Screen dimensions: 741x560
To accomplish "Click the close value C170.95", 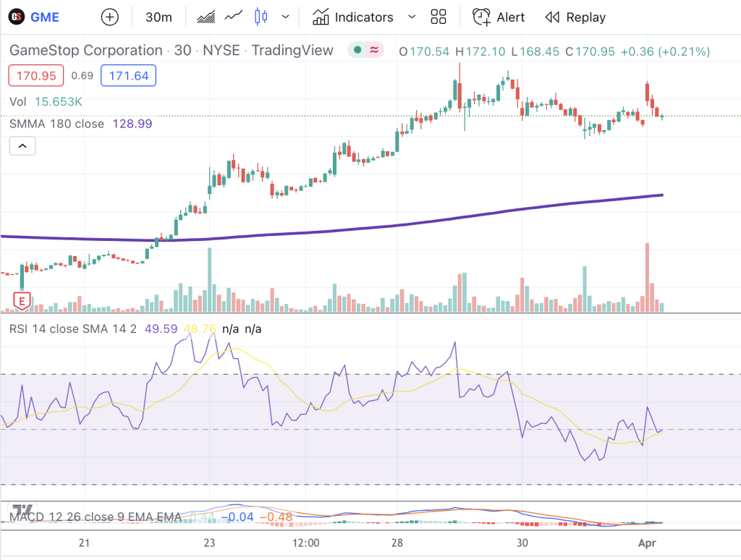I will (590, 51).
